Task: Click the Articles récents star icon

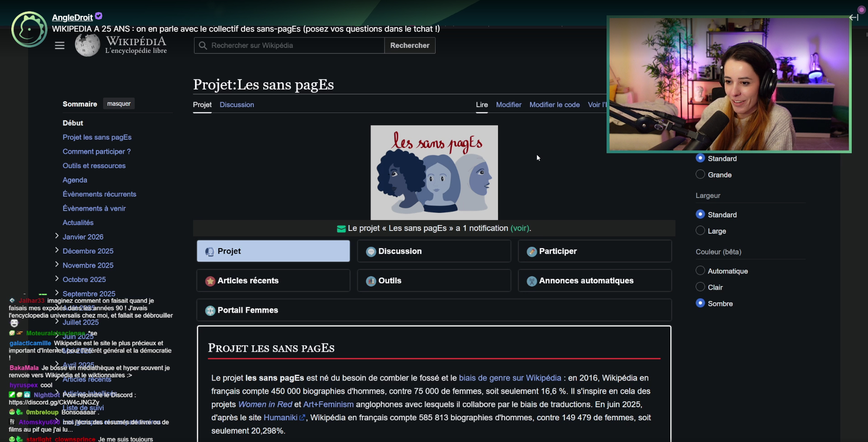Action: click(x=210, y=281)
